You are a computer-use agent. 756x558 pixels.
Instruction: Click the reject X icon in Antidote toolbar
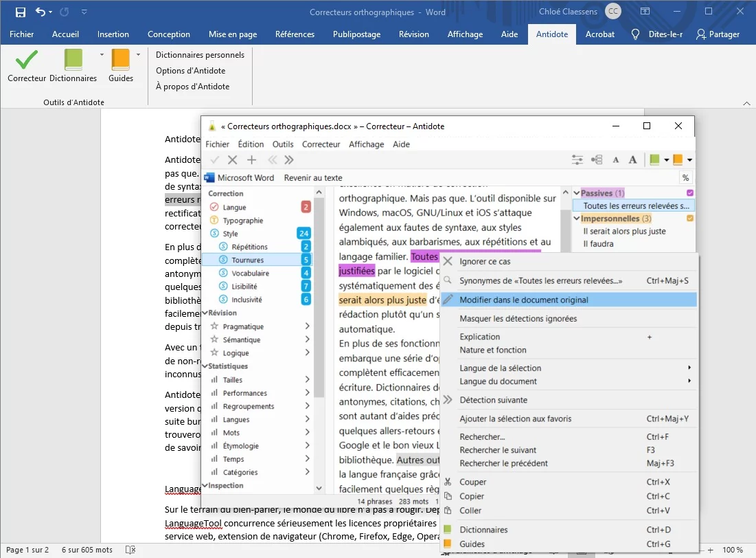(232, 160)
